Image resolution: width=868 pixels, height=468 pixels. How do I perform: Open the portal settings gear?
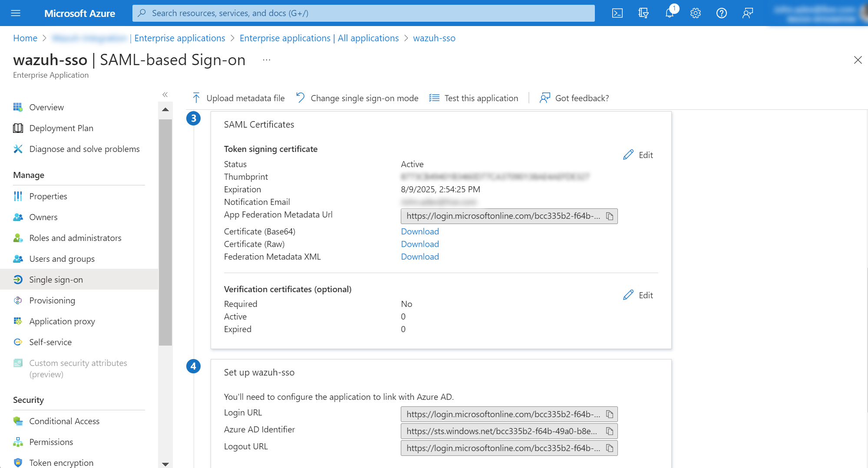pyautogui.click(x=696, y=13)
